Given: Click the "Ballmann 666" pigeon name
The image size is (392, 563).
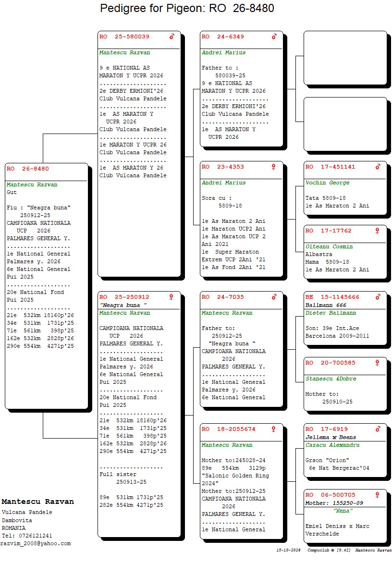Looking at the screenshot, I should point(326,305).
